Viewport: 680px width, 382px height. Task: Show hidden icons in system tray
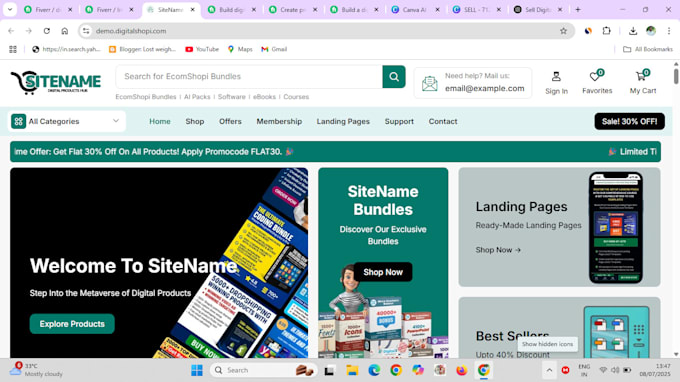(549, 370)
